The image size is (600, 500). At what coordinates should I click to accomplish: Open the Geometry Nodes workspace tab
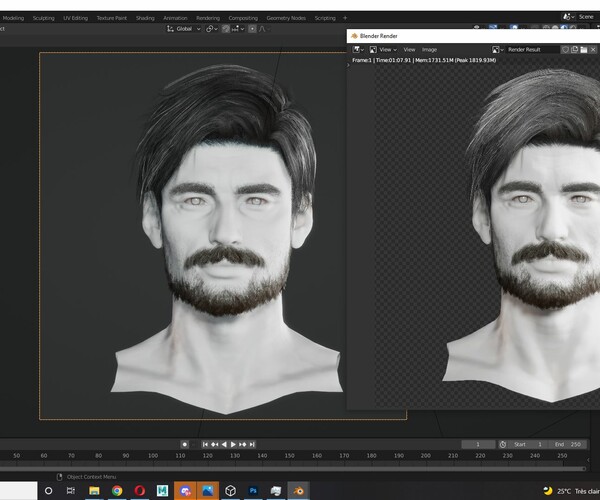[x=286, y=18]
